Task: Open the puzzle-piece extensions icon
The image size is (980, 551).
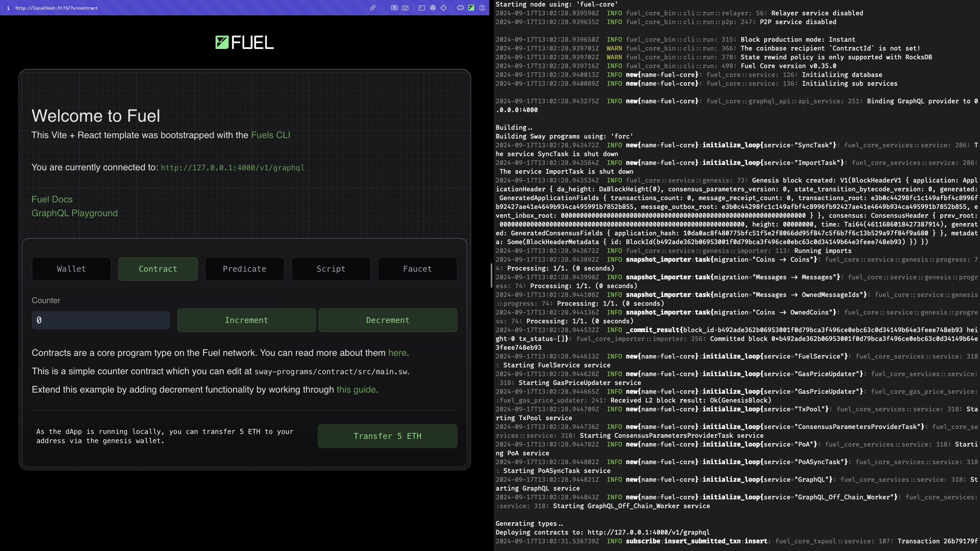Action: pyautogui.click(x=461, y=8)
